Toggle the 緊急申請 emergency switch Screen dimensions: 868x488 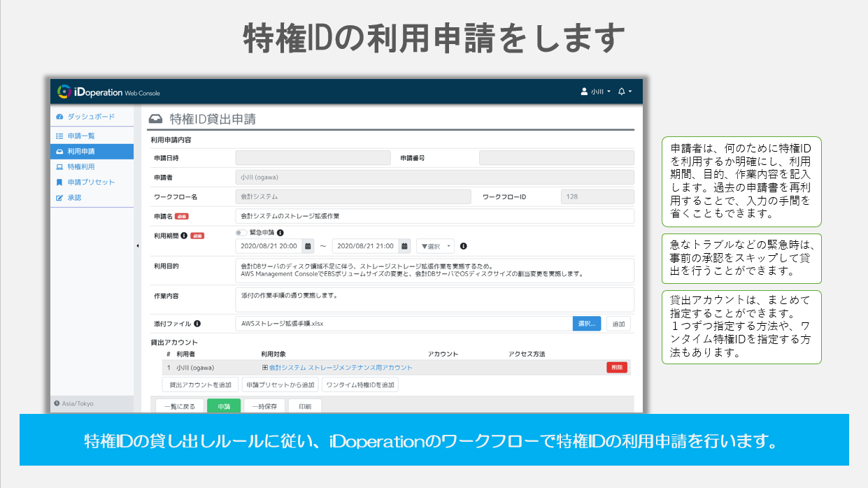[x=241, y=233]
